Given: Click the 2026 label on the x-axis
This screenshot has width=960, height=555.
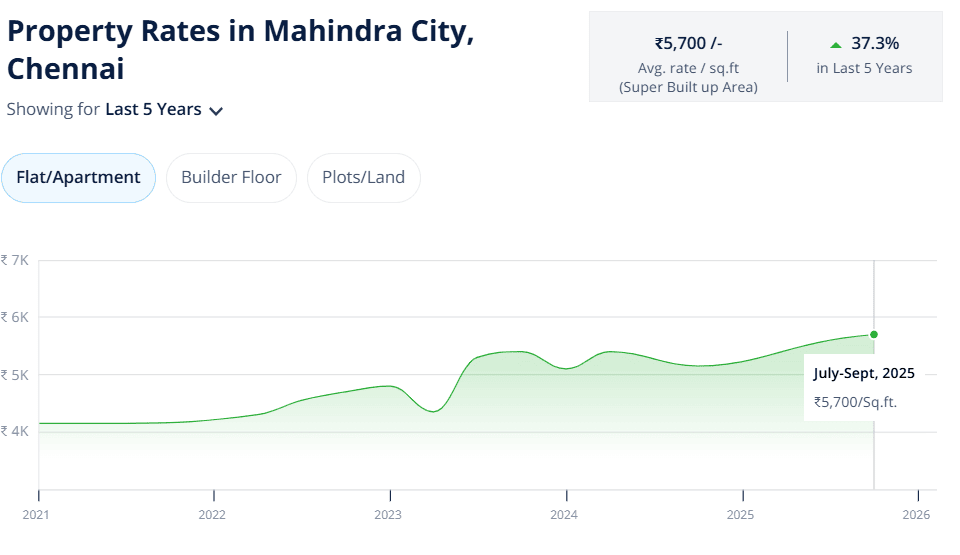Looking at the screenshot, I should [916, 515].
